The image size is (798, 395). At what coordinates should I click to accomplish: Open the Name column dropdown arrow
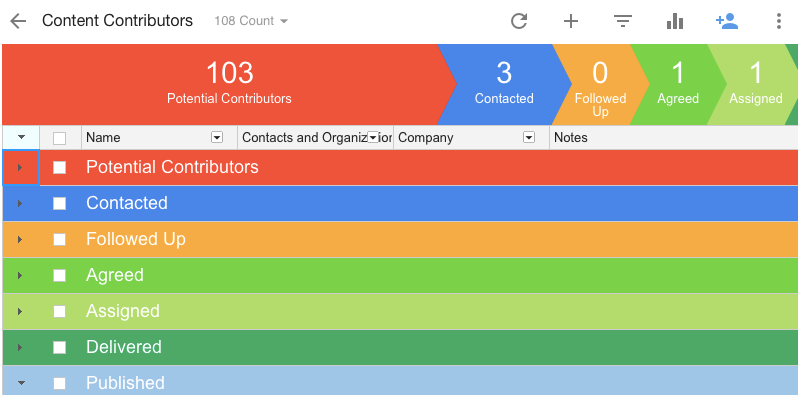click(x=217, y=137)
